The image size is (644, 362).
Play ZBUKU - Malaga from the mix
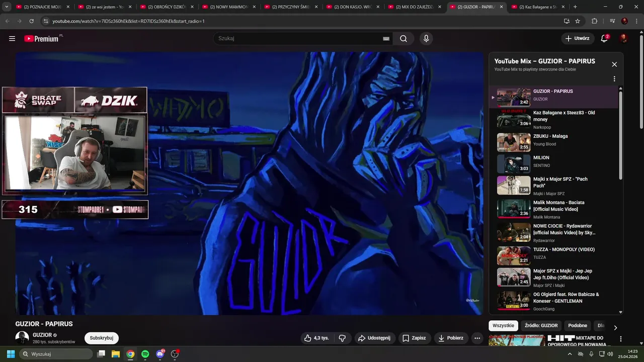[x=553, y=142]
